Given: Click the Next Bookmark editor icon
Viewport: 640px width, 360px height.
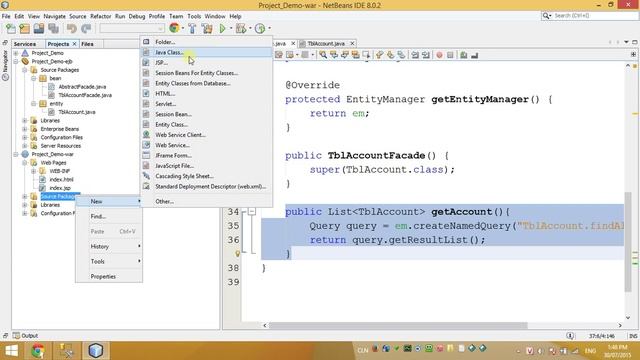Looking at the screenshot, I should point(391,55).
